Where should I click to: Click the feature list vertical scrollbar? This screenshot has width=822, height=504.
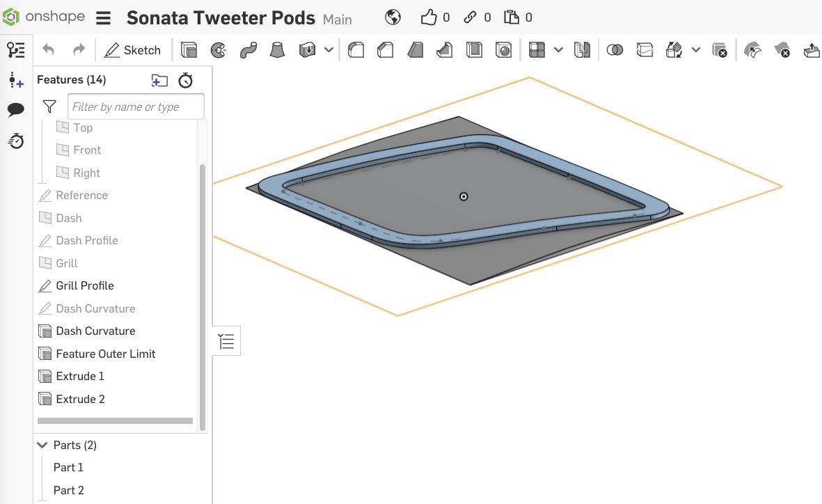(x=203, y=297)
